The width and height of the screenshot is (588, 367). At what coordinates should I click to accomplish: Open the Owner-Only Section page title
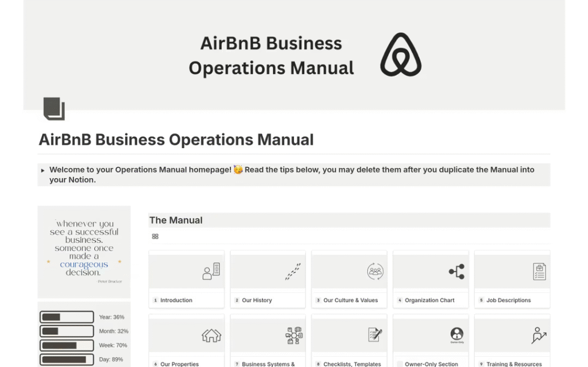point(431,364)
